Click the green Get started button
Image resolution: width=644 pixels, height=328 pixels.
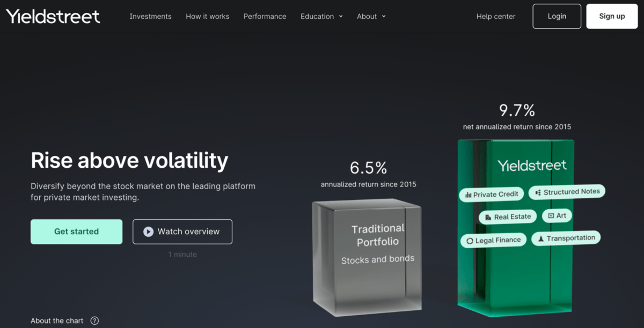76,232
